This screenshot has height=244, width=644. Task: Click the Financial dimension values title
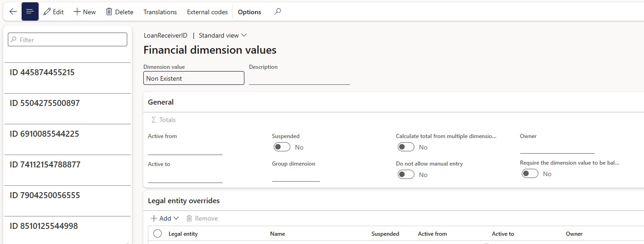click(210, 50)
